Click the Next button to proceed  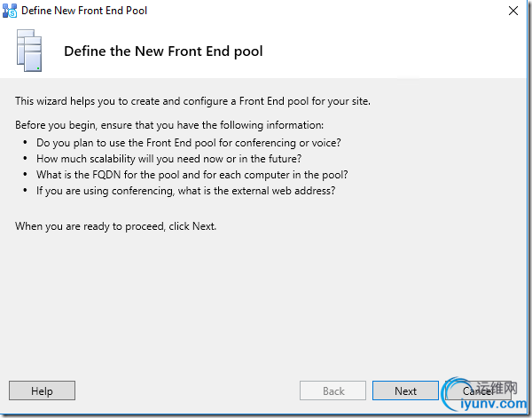click(405, 390)
